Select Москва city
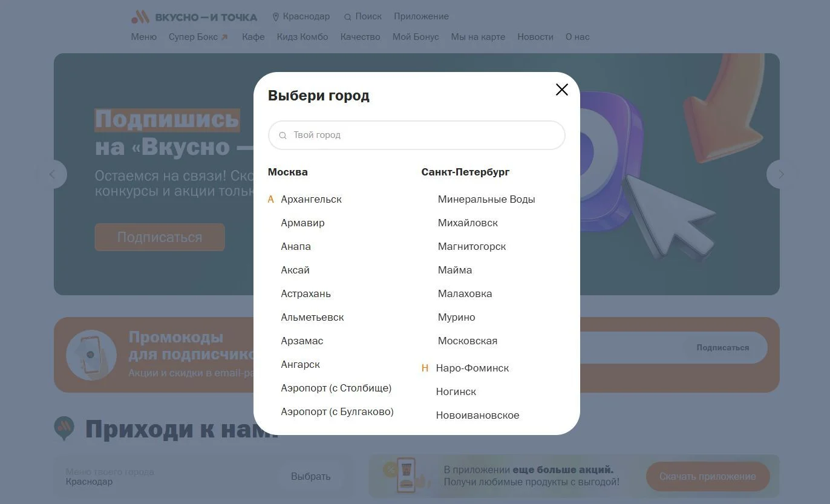 pyautogui.click(x=287, y=172)
